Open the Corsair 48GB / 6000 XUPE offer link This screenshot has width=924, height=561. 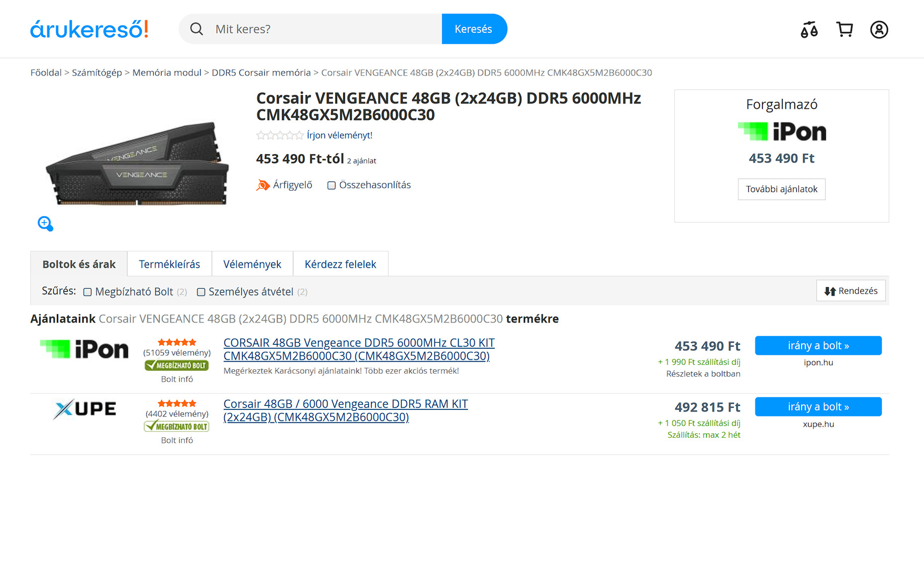tap(346, 410)
